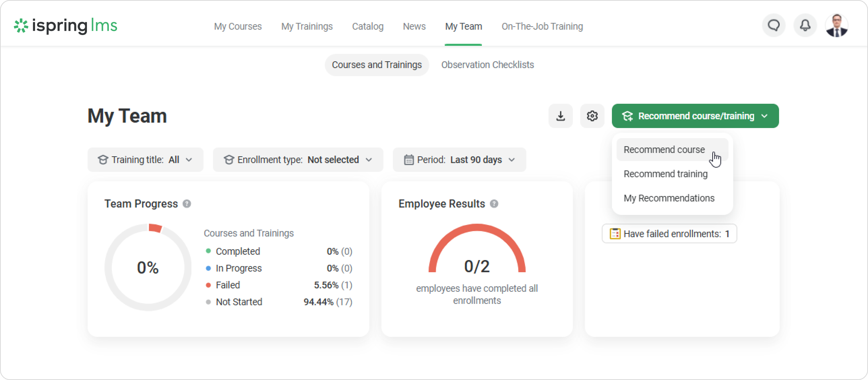Click the red failed segment of progress ring
Image resolution: width=868 pixels, height=380 pixels.
(x=155, y=228)
